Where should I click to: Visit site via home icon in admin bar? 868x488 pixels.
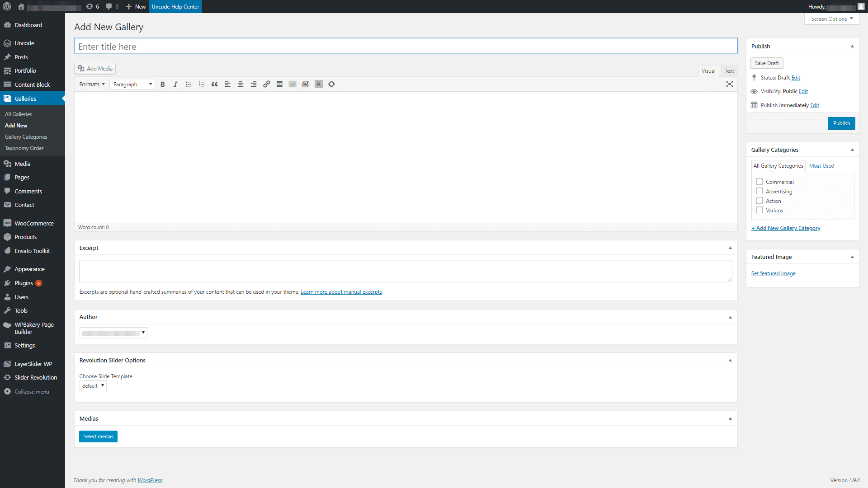point(21,6)
